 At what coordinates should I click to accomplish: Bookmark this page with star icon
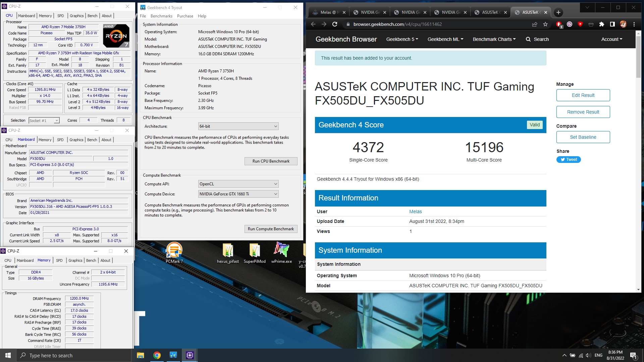pos(545,24)
